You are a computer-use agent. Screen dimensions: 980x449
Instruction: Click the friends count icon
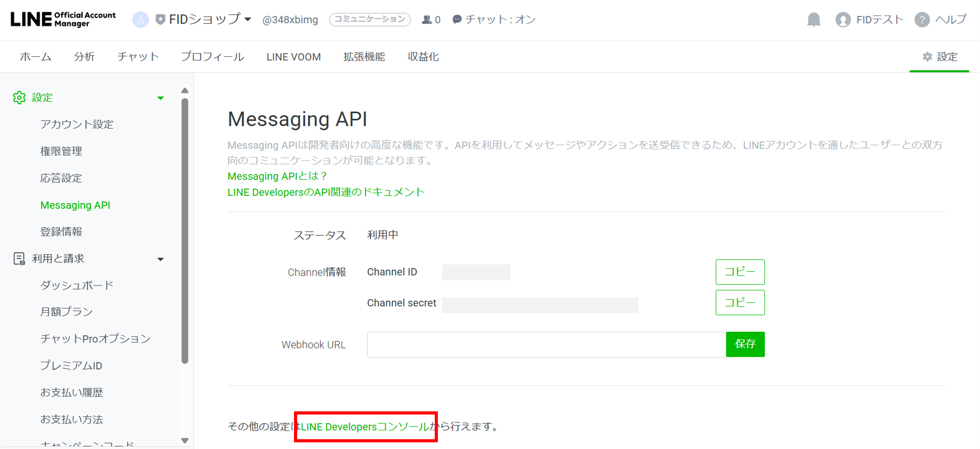tap(427, 19)
